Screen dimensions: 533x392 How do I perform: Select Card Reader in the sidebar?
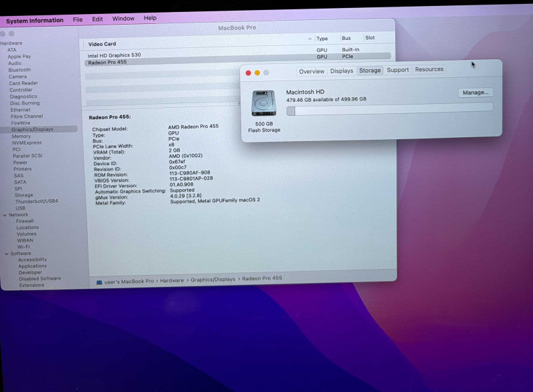coord(23,83)
